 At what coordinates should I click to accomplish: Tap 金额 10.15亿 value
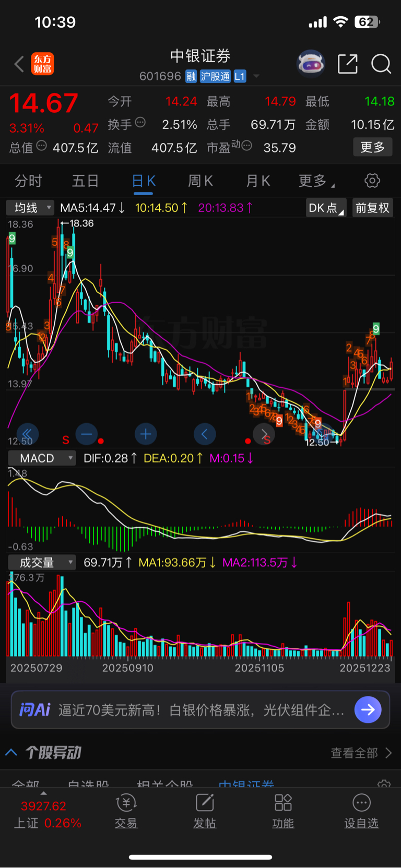pos(372,125)
